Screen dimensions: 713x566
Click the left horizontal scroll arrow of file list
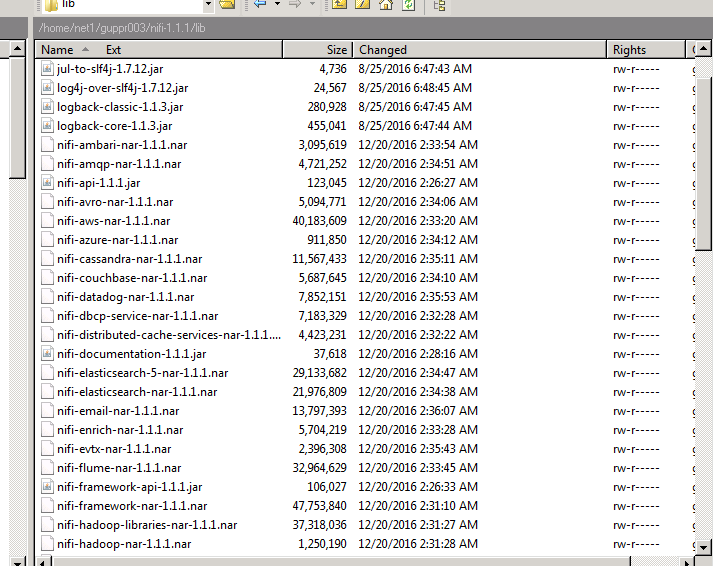tap(42, 562)
